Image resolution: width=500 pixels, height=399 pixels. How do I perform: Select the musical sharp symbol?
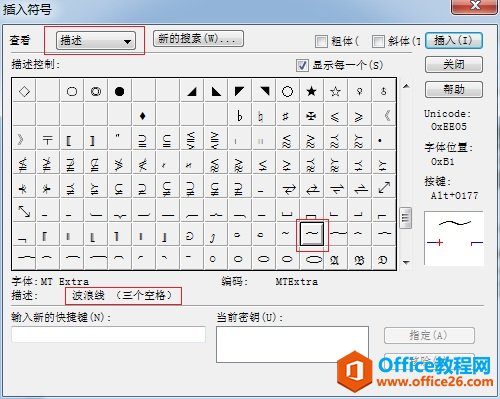pyautogui.click(x=285, y=116)
